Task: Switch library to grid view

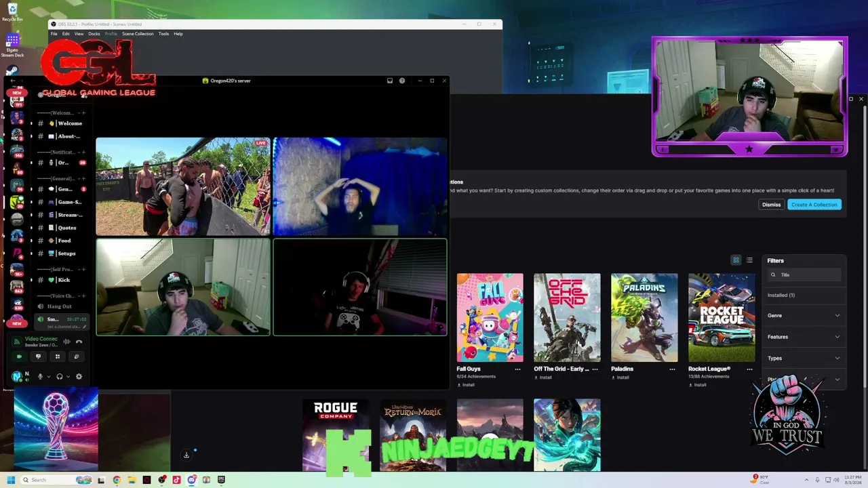Action: (736, 260)
